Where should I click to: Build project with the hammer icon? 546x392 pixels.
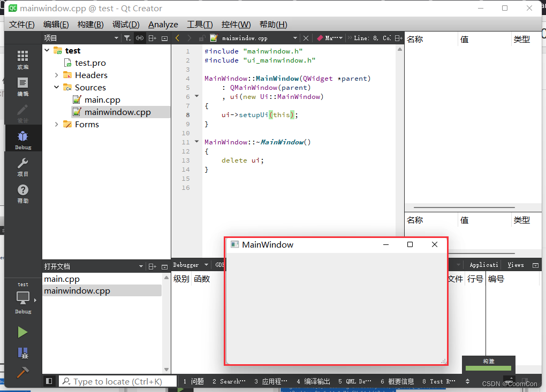tap(22, 372)
